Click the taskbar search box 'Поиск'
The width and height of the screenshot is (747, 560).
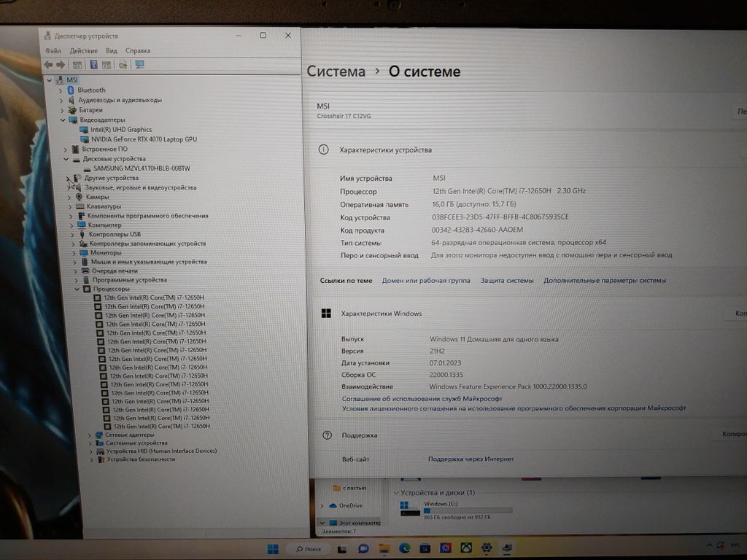click(x=309, y=549)
